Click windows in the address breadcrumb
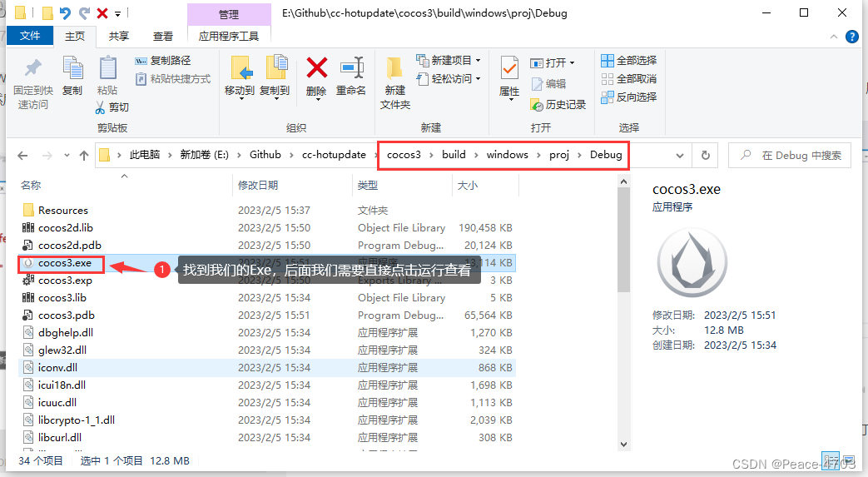Viewport: 868px width, 477px height. click(x=507, y=155)
